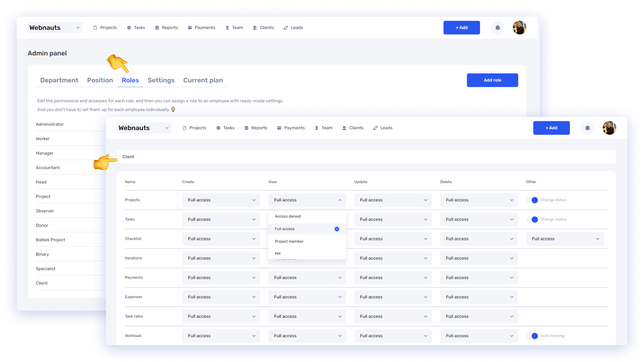
Task: Open Payments in the back window nav
Action: [x=201, y=27]
